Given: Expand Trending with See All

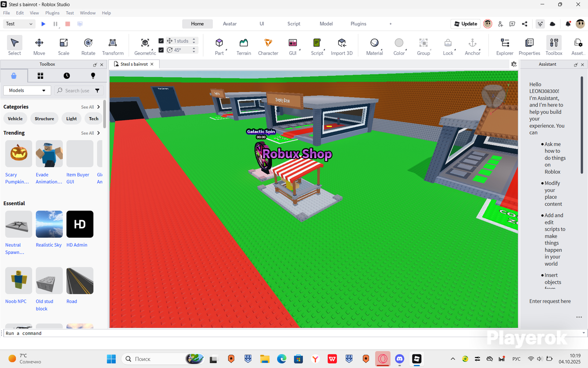Looking at the screenshot, I should tap(90, 133).
